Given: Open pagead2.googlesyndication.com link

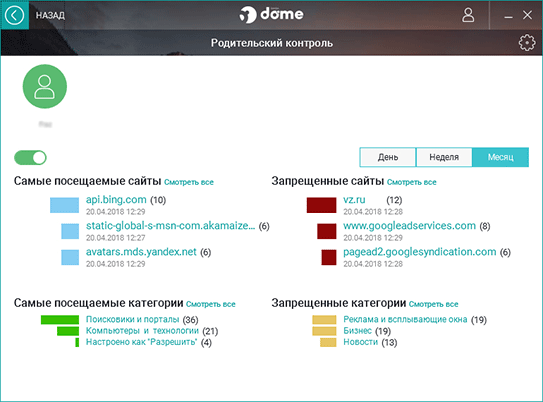Looking at the screenshot, I should (x=420, y=252).
